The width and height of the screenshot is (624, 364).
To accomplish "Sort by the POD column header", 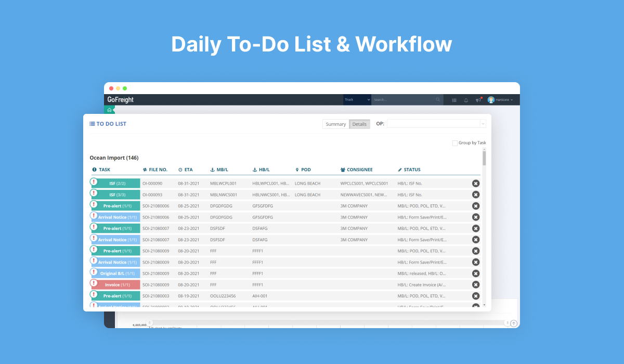I will [303, 170].
